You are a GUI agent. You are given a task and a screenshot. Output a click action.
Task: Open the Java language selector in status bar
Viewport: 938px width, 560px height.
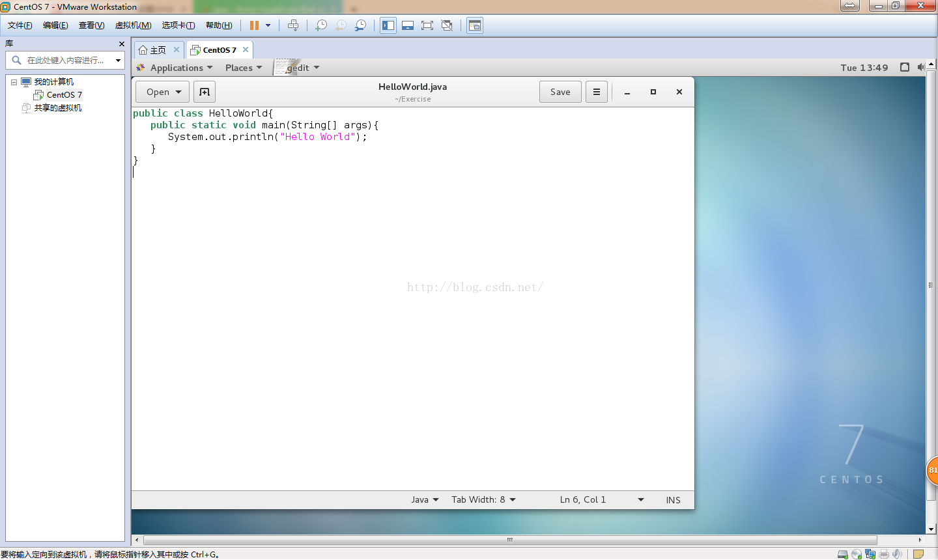(x=425, y=499)
